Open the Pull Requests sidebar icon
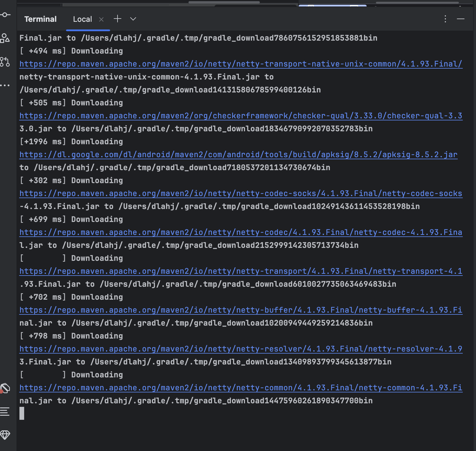 pyautogui.click(x=5, y=62)
